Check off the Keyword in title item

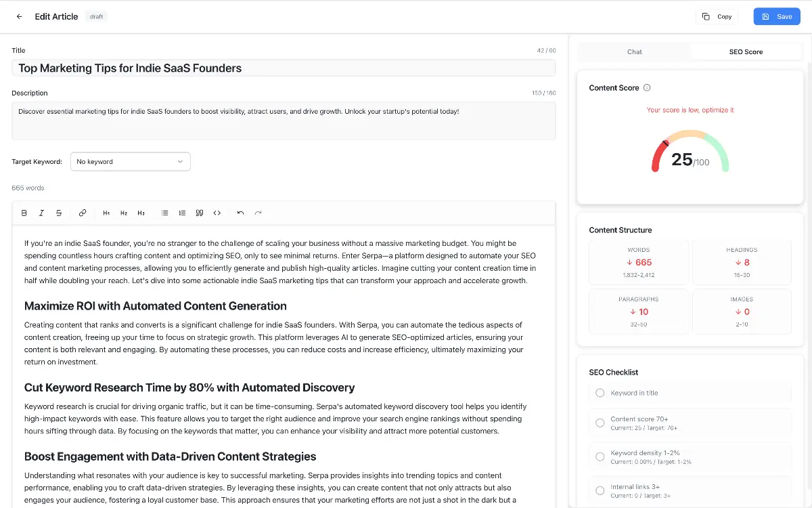[x=600, y=393]
